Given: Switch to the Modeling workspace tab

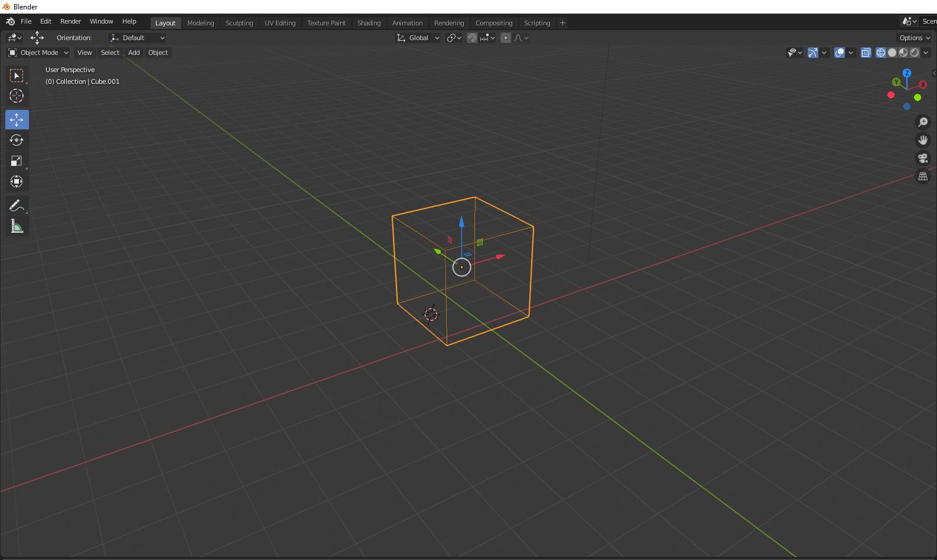Looking at the screenshot, I should [x=200, y=23].
